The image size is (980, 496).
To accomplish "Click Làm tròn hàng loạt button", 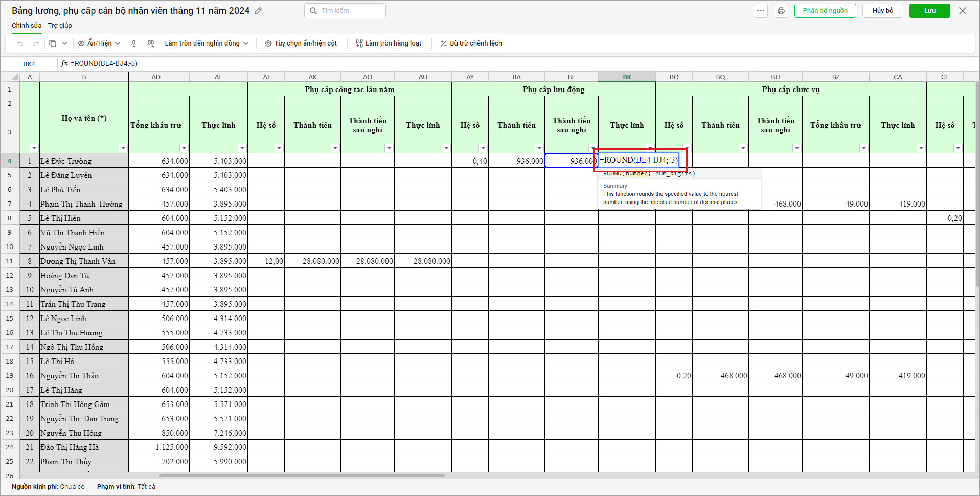I will coord(389,43).
